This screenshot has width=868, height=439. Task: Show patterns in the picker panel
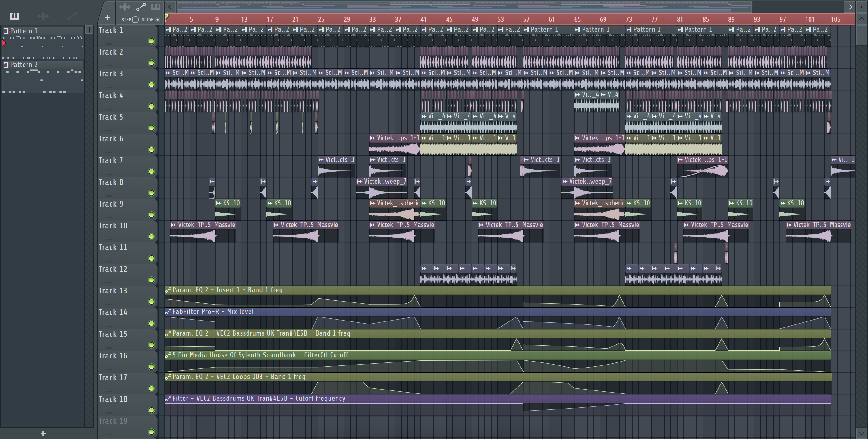pos(14,16)
